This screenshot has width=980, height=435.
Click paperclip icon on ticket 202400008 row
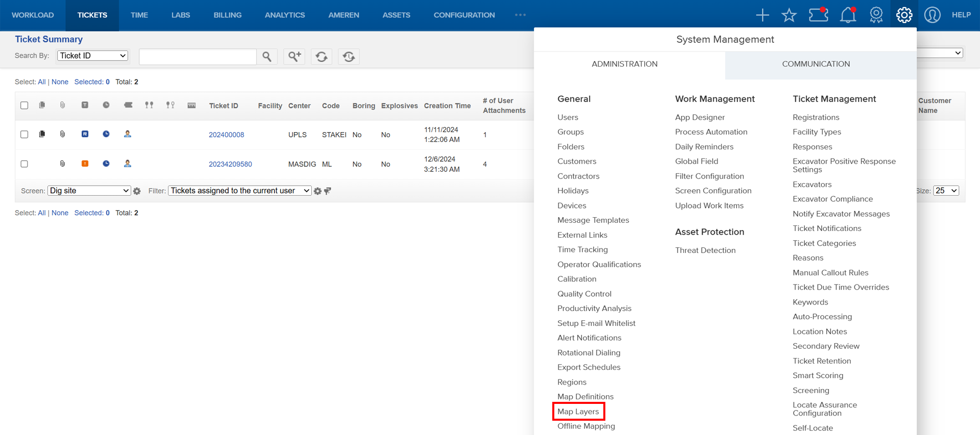point(62,134)
